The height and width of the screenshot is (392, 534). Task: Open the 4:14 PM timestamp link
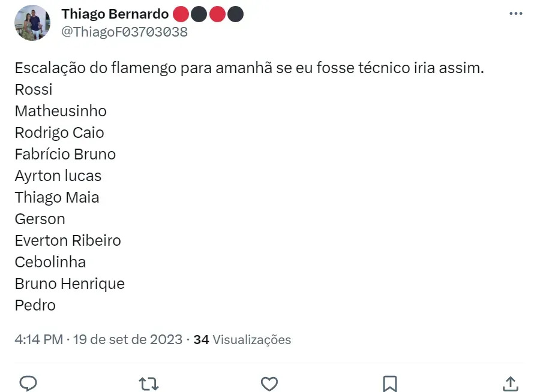38,340
